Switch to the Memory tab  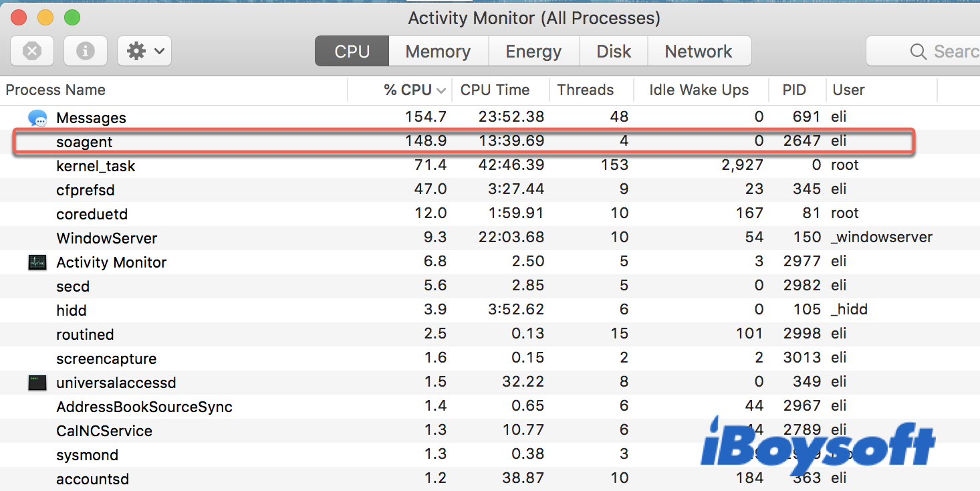coord(438,52)
